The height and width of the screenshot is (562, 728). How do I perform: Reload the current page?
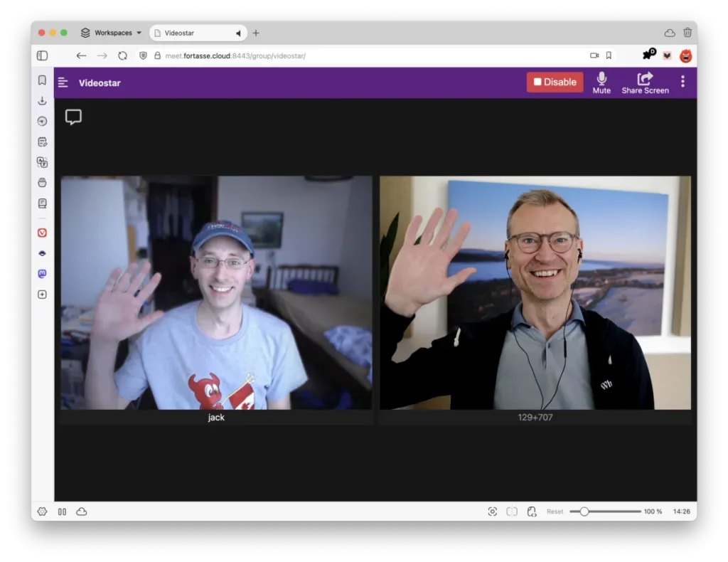coord(122,55)
